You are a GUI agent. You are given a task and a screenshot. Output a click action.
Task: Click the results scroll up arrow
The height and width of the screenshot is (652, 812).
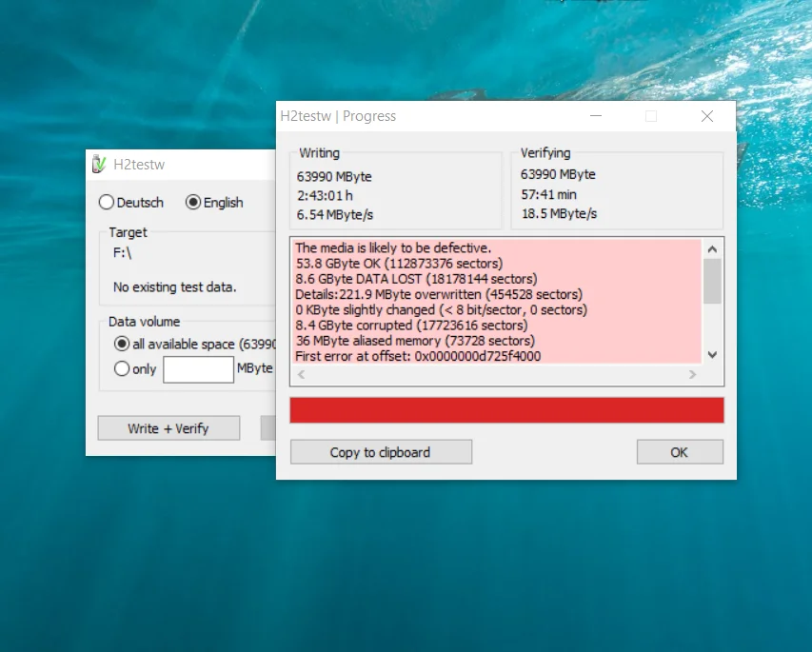(x=713, y=249)
